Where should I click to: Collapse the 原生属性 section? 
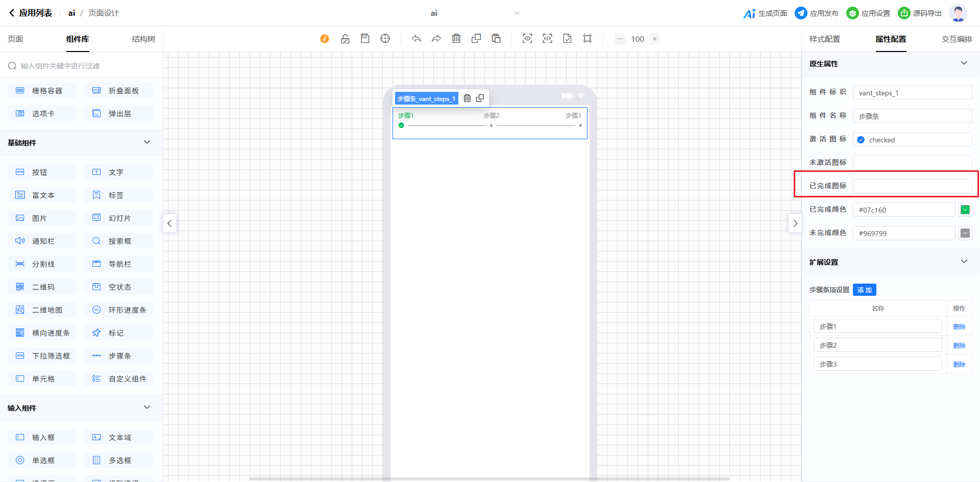(x=964, y=63)
